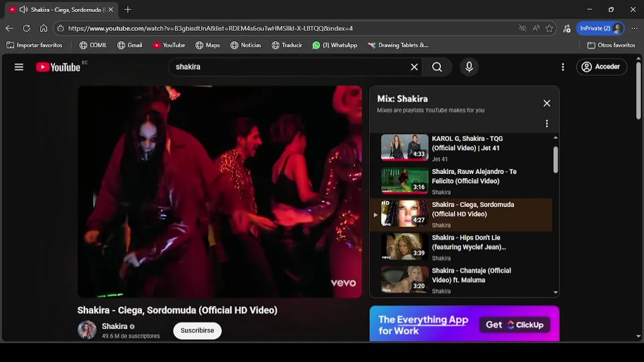The height and width of the screenshot is (362, 644).
Task: Open the Everything App ad banner text
Action: pos(423,325)
